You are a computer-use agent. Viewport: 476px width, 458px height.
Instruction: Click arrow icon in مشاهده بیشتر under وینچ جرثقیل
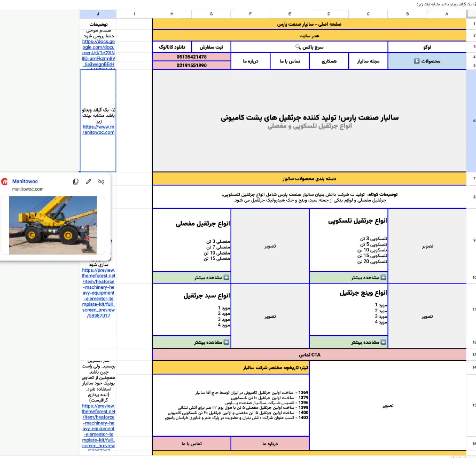[384, 342]
